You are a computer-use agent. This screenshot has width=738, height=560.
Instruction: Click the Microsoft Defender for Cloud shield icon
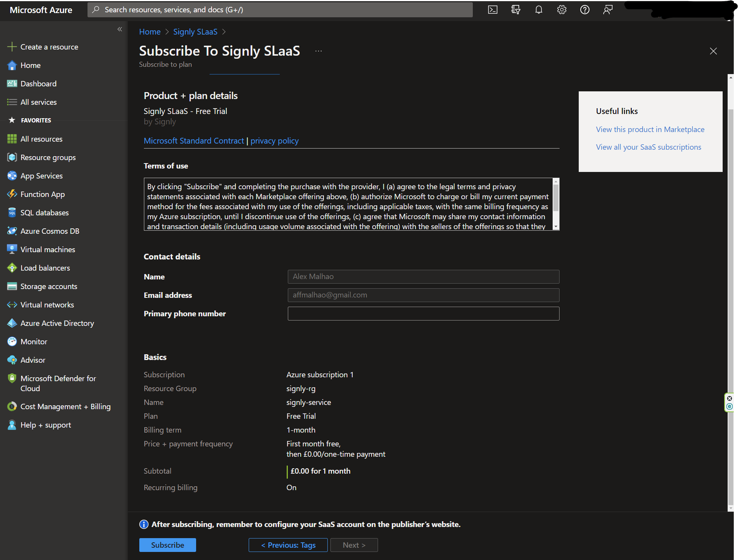[12, 378]
